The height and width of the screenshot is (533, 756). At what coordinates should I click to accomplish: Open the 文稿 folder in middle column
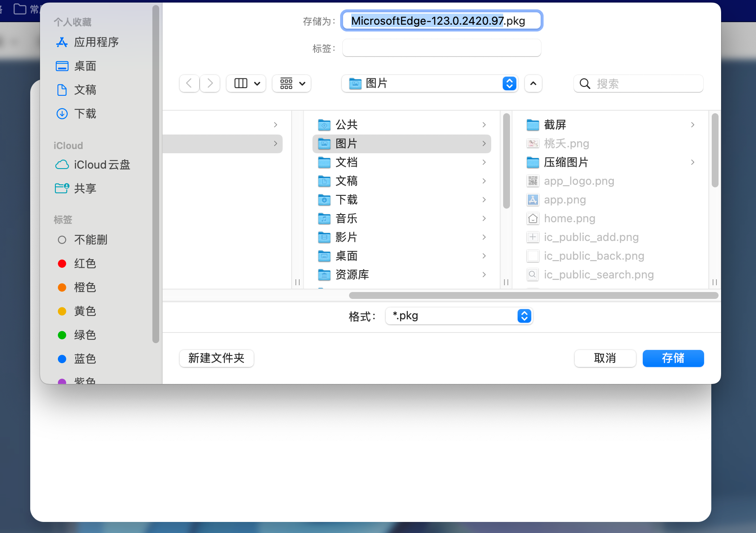402,181
